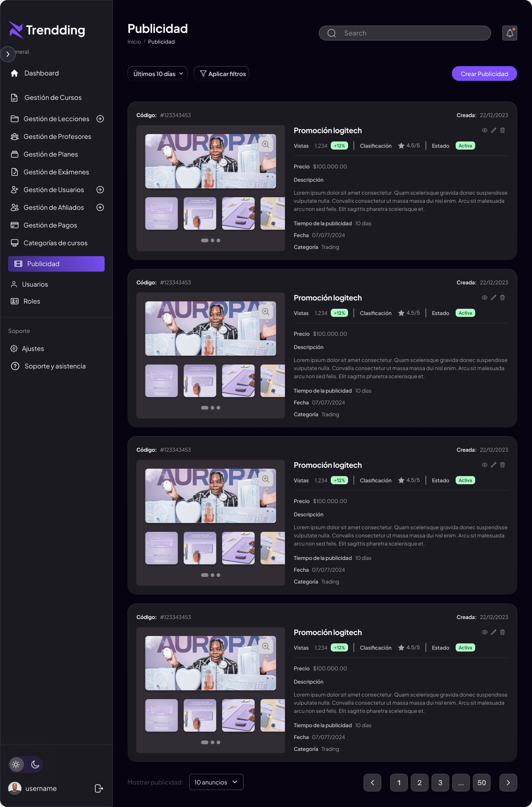Delete fourth ad with trash icon
The height and width of the screenshot is (807, 532).
[502, 632]
